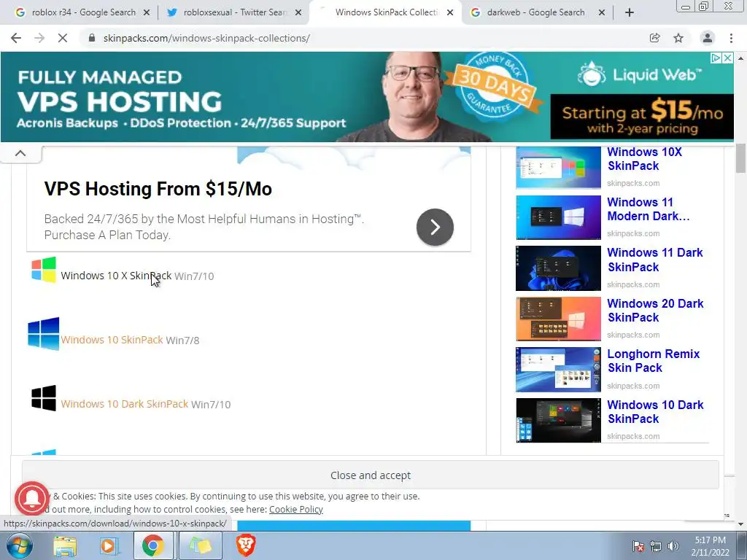Close the Liquid Web banner ad
The height and width of the screenshot is (560, 747).
point(727,58)
